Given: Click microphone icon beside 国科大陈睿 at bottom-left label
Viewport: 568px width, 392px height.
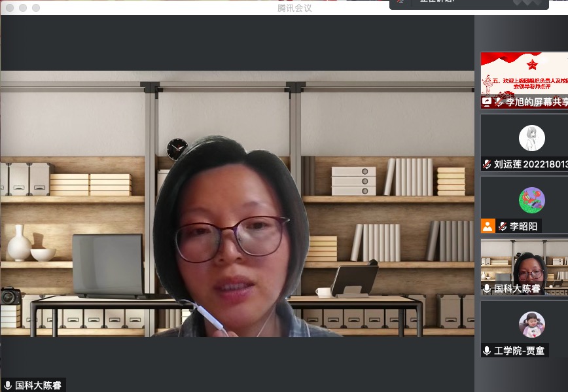Looking at the screenshot, I should [x=8, y=385].
